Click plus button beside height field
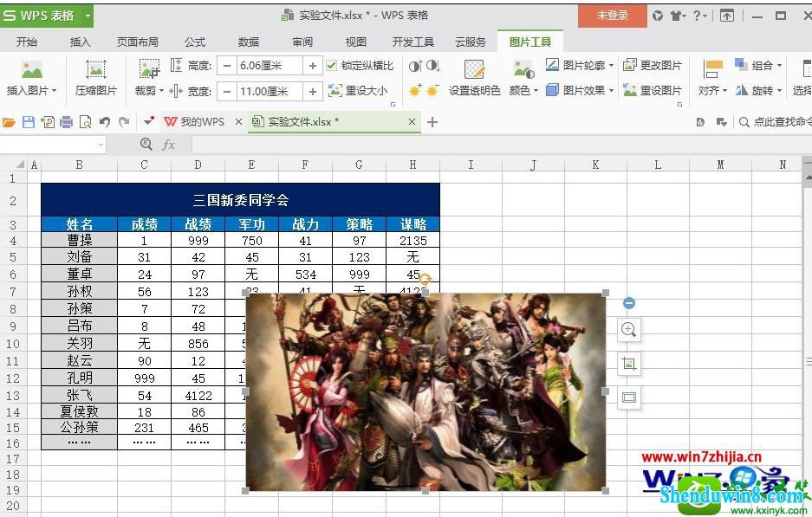The height and width of the screenshot is (517, 812). coord(313,66)
